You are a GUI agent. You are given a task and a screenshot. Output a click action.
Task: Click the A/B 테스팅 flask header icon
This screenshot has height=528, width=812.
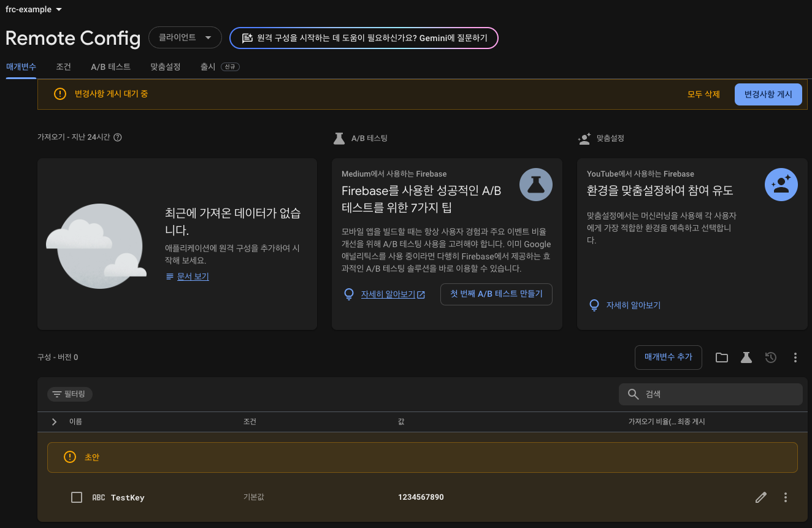point(339,139)
